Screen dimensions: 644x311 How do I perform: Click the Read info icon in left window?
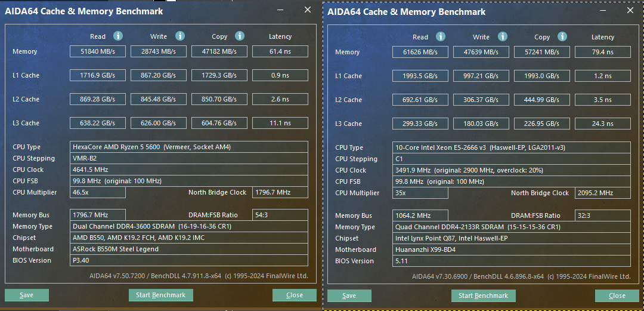pos(118,36)
